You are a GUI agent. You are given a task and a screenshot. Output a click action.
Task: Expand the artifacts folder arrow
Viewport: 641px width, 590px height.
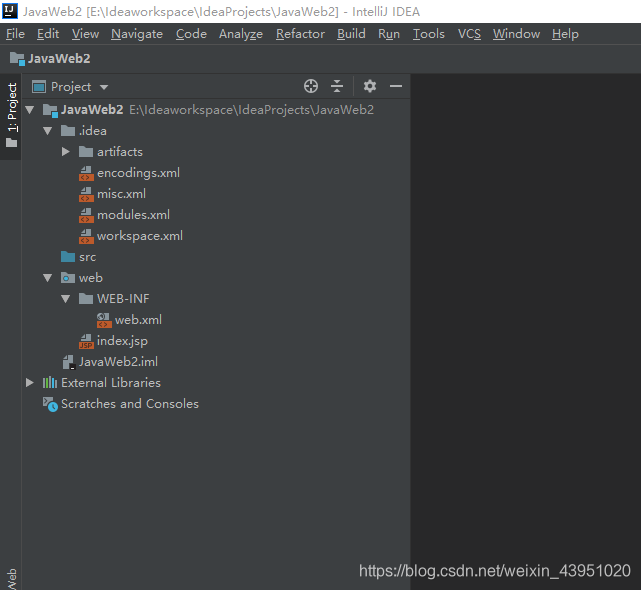pos(65,152)
